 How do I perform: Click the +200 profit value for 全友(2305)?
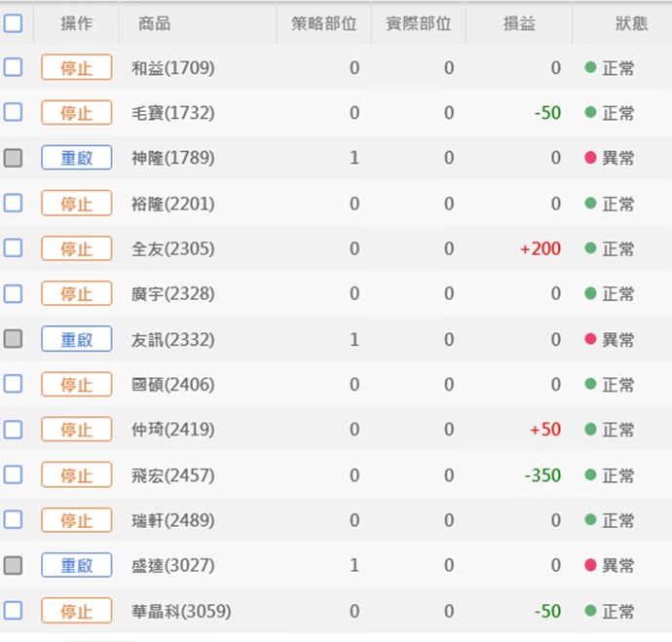click(541, 248)
